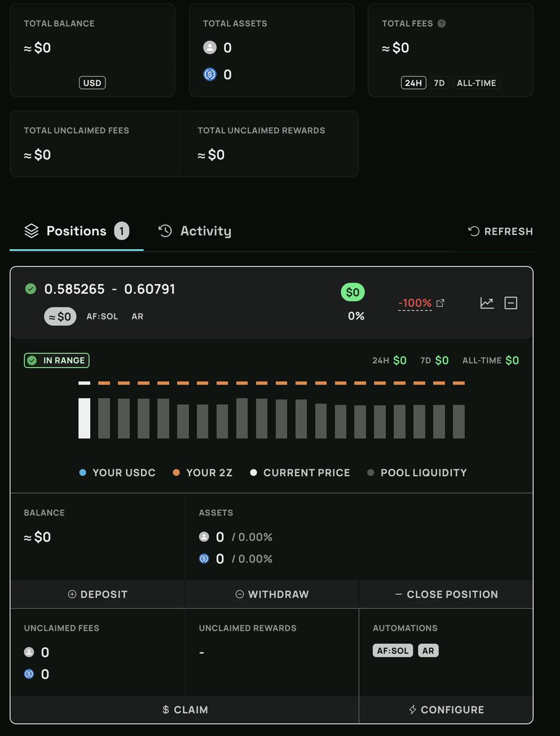The height and width of the screenshot is (736, 560).
Task: Click the Close Position button
Action: (446, 594)
